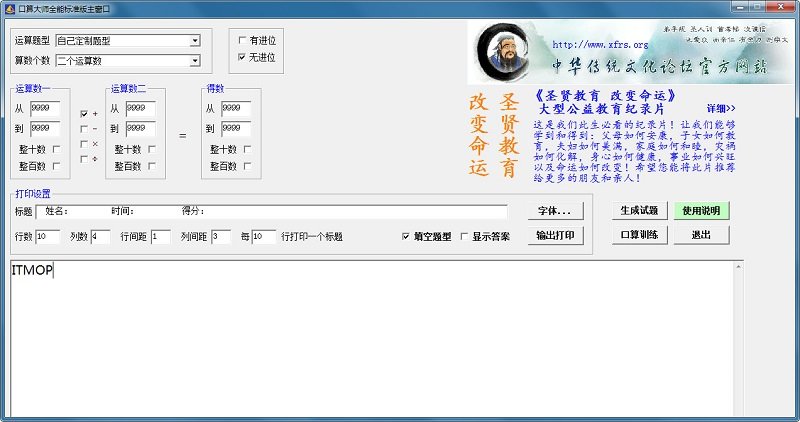Click the output area scrollbar up arrow
The height and width of the screenshot is (422, 800).
click(x=738, y=267)
